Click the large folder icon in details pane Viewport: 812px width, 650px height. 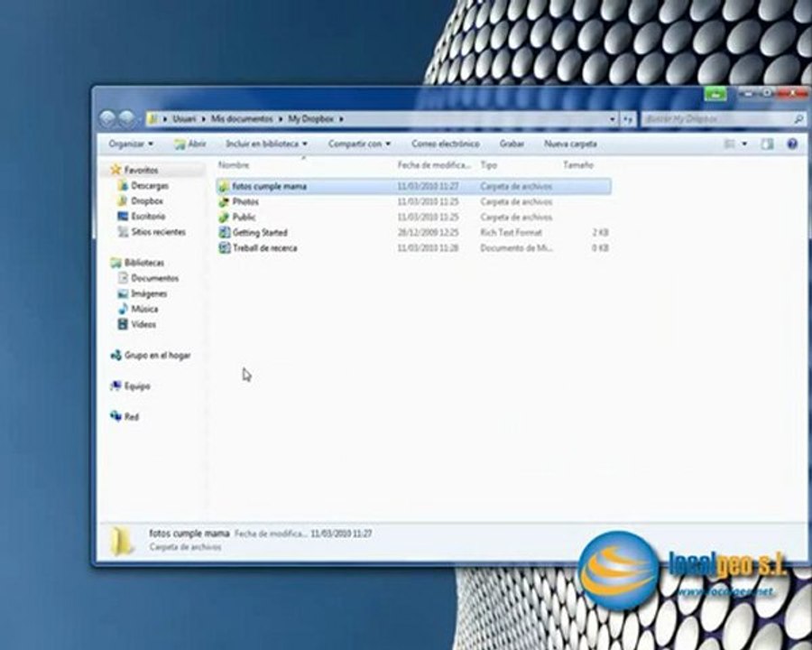point(123,541)
